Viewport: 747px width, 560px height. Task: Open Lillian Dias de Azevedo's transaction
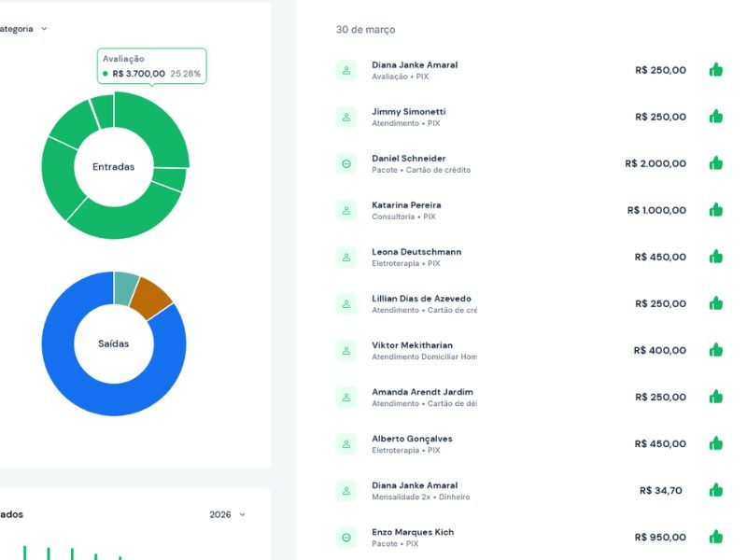coord(421,299)
